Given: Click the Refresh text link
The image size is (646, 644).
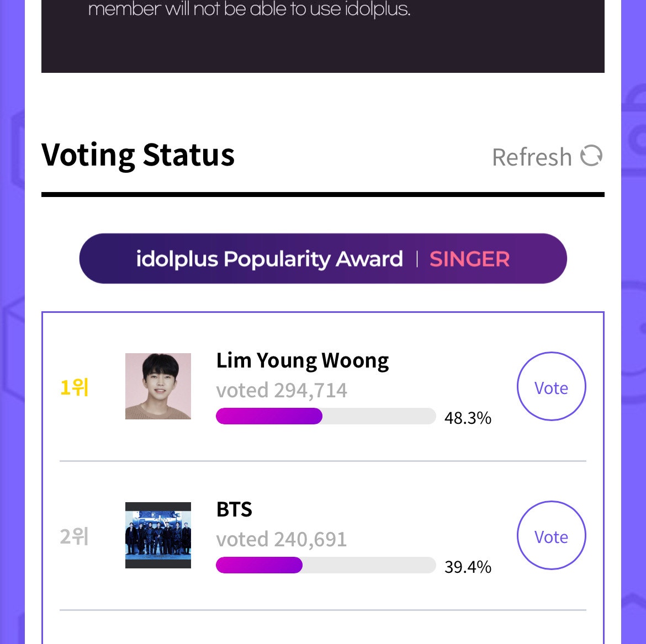Looking at the screenshot, I should (532, 156).
